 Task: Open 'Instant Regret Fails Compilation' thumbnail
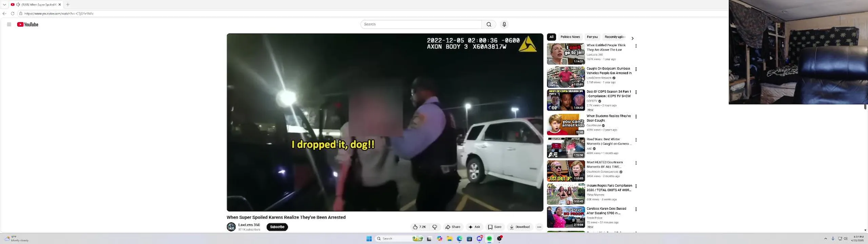566,194
